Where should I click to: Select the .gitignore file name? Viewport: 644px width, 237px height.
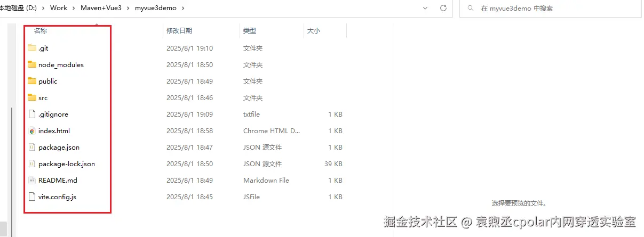click(53, 115)
